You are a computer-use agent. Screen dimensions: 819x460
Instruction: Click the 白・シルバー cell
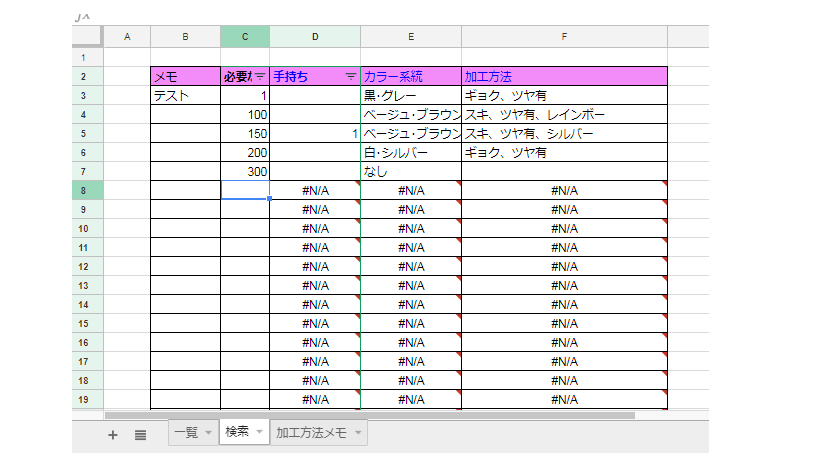pos(411,152)
